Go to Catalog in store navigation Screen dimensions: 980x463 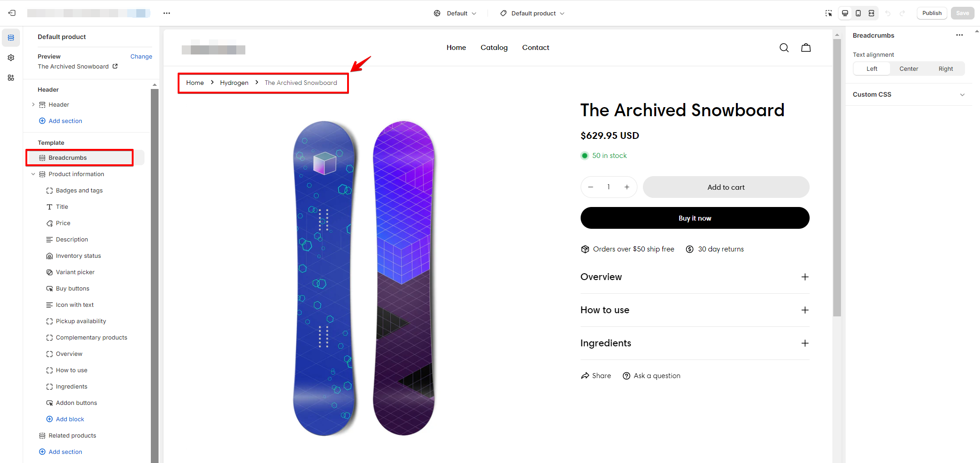tap(494, 48)
